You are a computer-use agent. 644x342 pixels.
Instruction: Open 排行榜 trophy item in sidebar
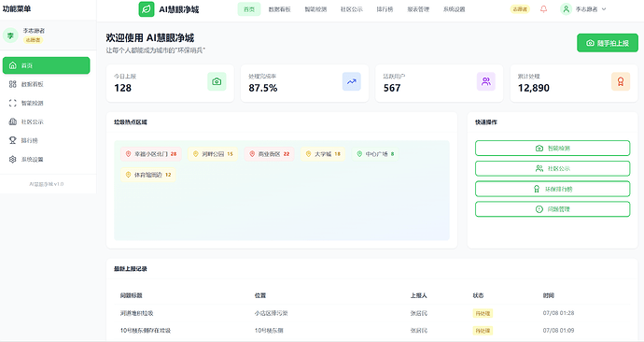46,140
